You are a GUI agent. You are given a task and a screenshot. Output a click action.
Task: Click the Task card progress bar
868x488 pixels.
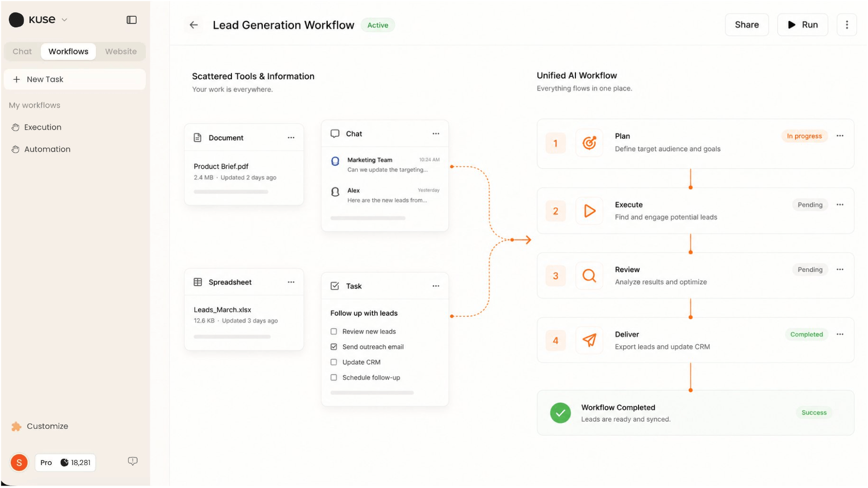click(372, 393)
